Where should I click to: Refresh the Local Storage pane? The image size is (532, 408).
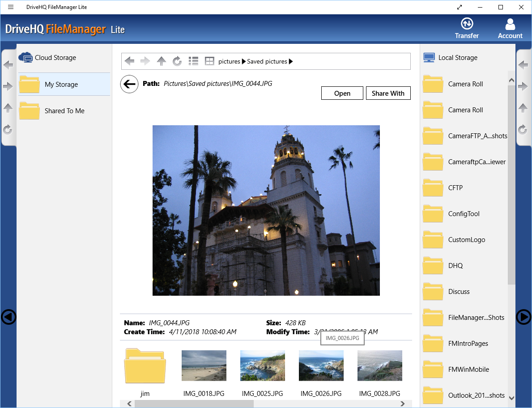click(x=523, y=130)
